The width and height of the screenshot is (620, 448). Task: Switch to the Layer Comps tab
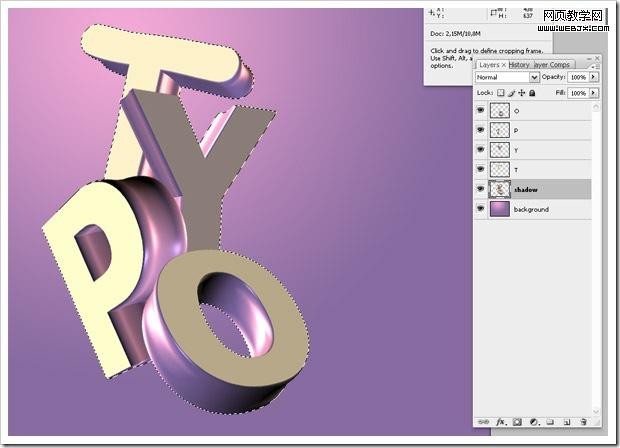553,65
